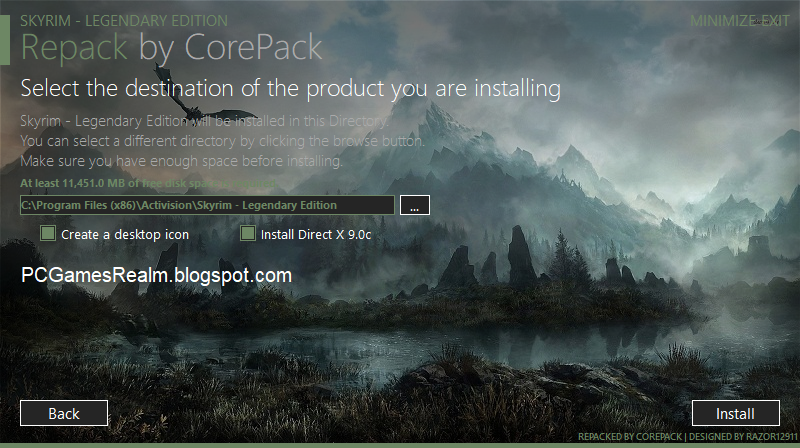Go back using the Back button
The height and width of the screenshot is (448, 800).
click(x=64, y=413)
